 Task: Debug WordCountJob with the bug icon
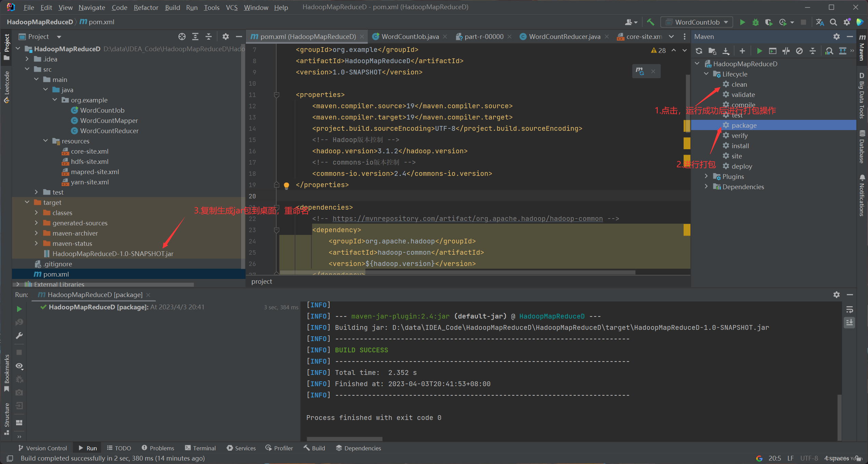pos(755,22)
